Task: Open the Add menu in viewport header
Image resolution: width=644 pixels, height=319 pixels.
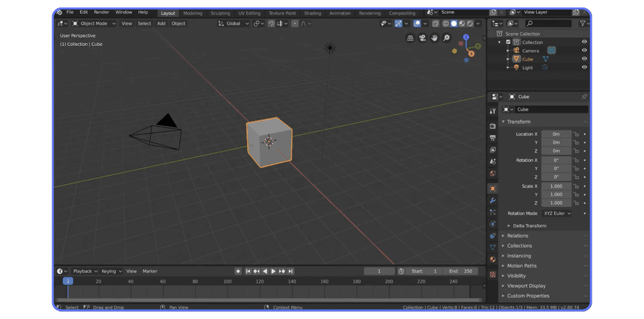Action: click(161, 23)
